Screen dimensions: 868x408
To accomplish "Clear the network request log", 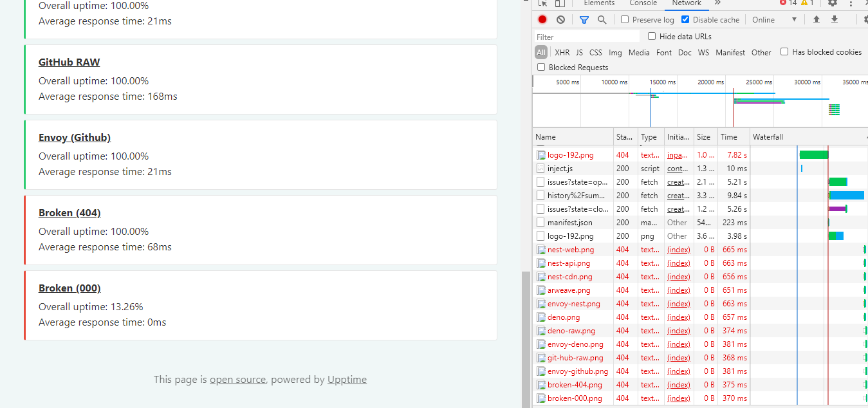I will 560,19.
